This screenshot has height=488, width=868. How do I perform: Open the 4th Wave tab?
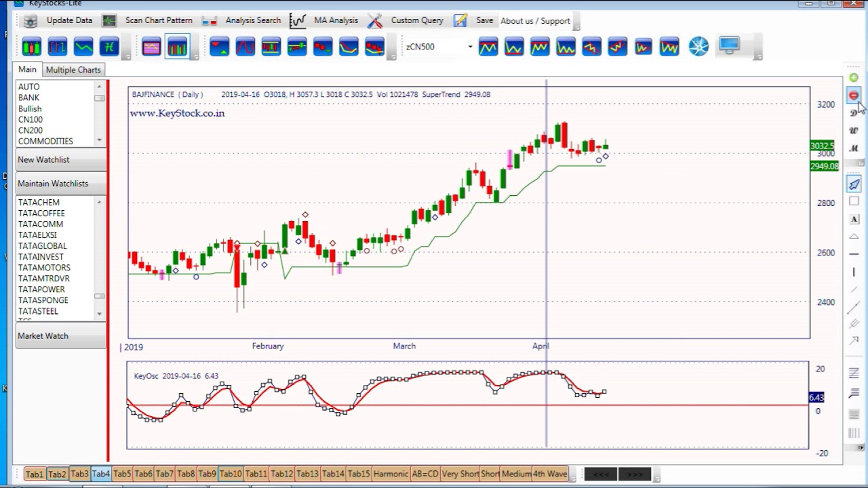click(x=549, y=474)
